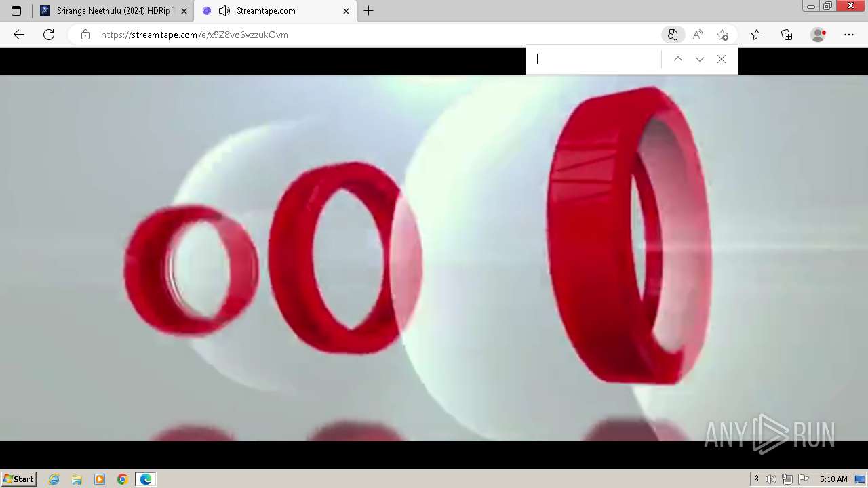Open the Settings and more menu
The image size is (868, 488).
tap(849, 35)
